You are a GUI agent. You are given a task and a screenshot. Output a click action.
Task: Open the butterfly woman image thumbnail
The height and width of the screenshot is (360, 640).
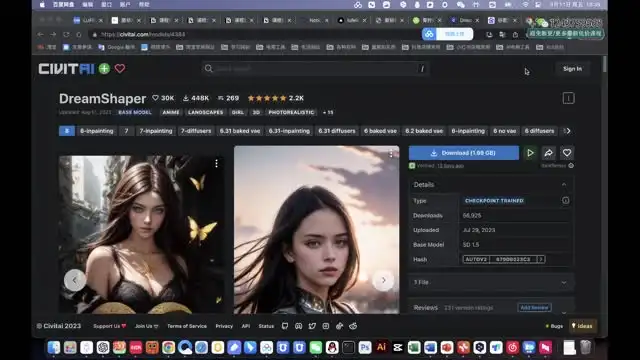click(x=141, y=235)
